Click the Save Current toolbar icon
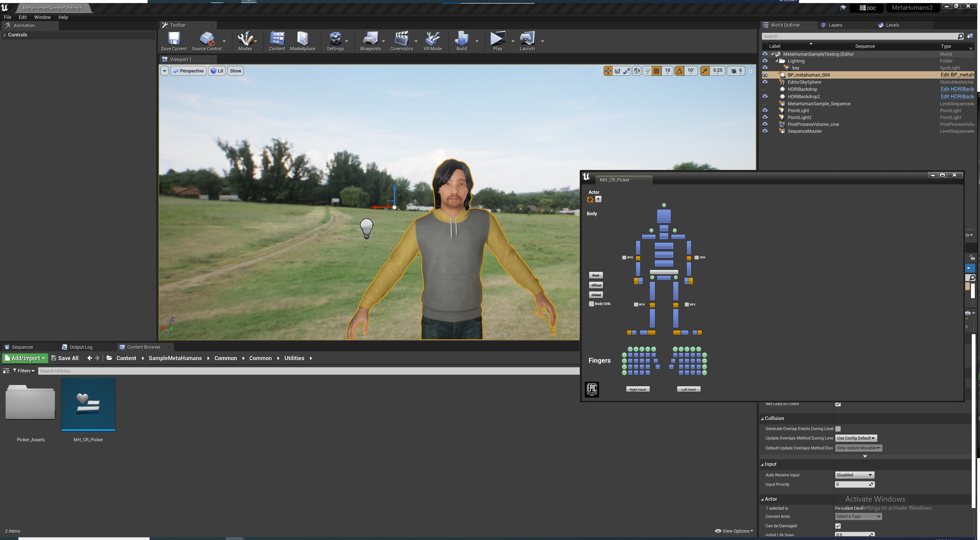The image size is (980, 540). [x=174, y=38]
